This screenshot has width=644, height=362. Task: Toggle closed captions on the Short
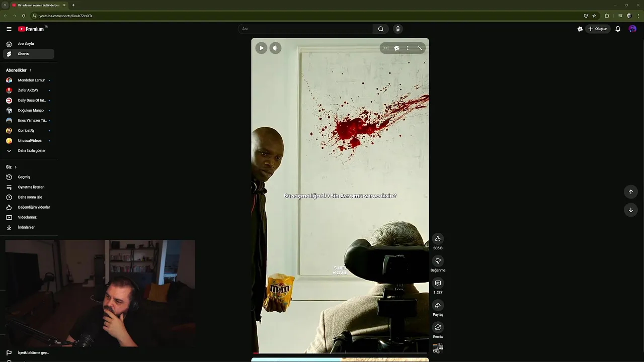click(x=385, y=48)
